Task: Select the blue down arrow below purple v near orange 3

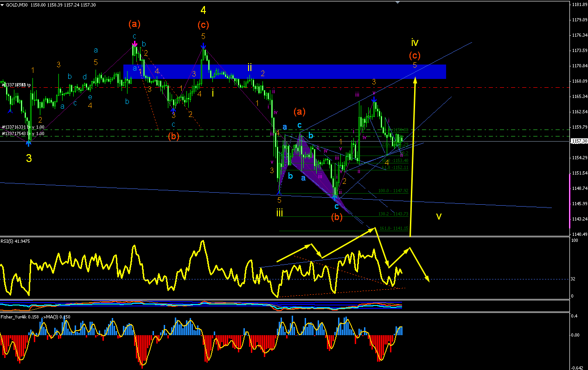Action: coord(374,99)
